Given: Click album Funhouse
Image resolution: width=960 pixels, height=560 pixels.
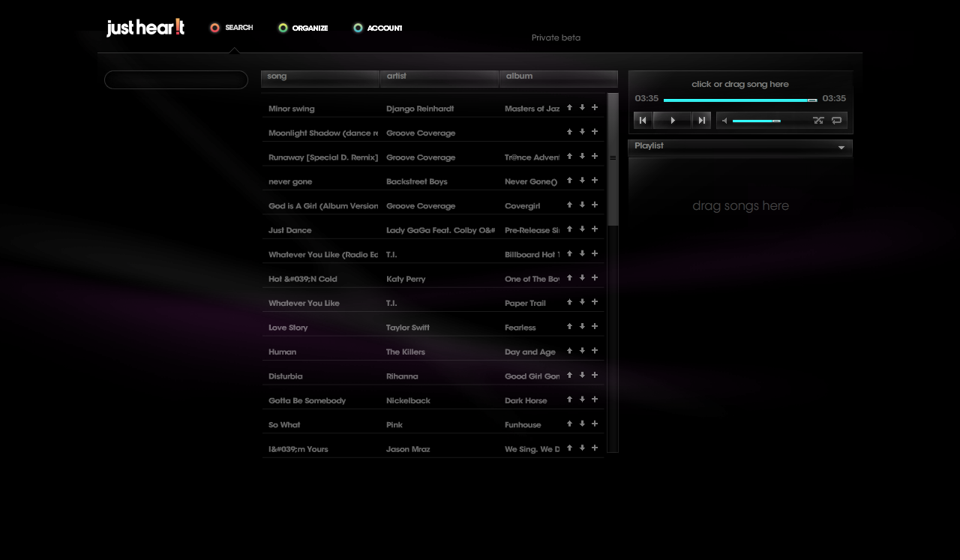Looking at the screenshot, I should (x=523, y=425).
